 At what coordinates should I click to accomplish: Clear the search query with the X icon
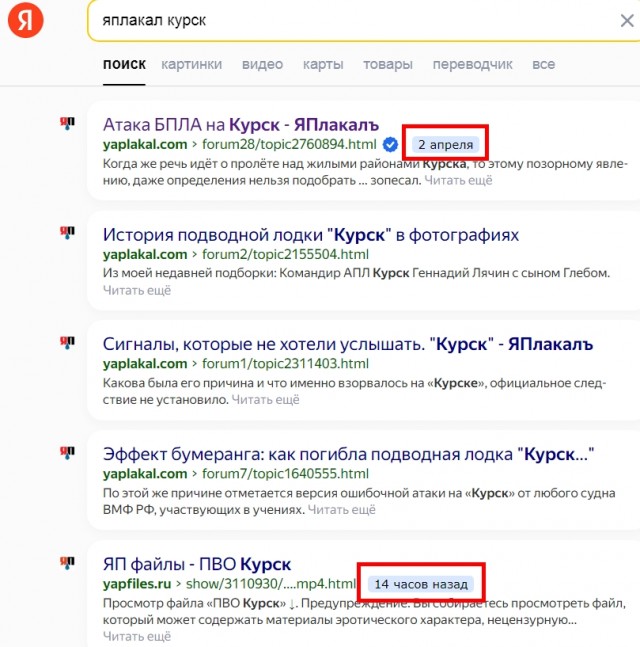tap(627, 20)
